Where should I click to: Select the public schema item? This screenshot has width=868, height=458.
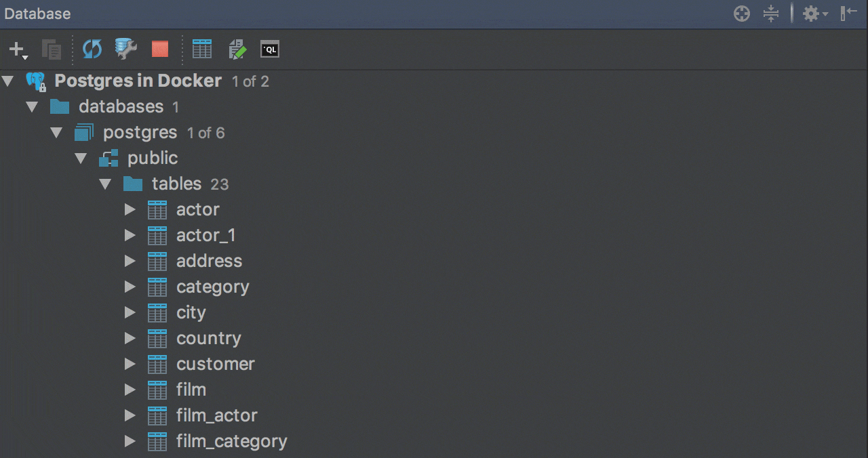coord(153,159)
